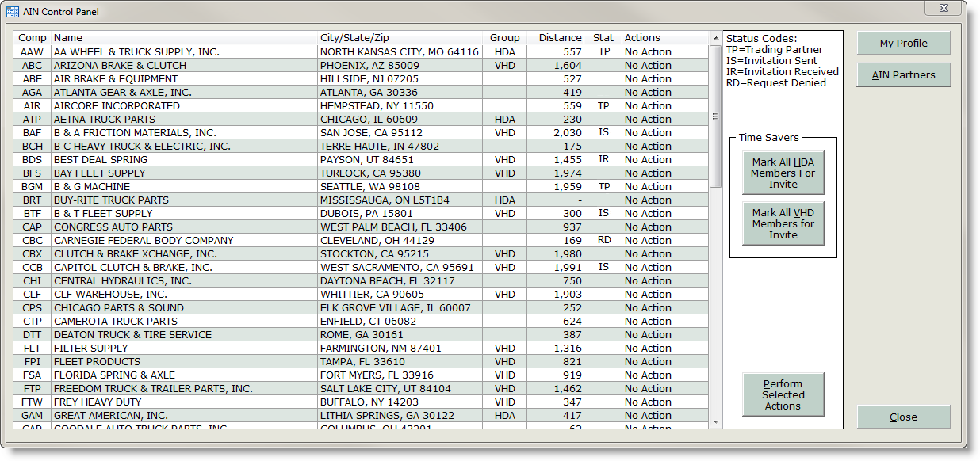Select the AA WHEEL & TRUCK SUPPLY, INC. row
This screenshot has height=461, width=980.
[x=362, y=52]
